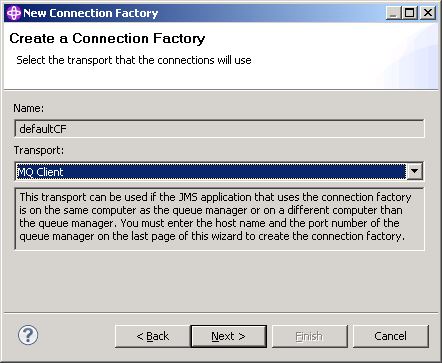Cancel the connection factory wizard
The width and height of the screenshot is (442, 363).
pyautogui.click(x=390, y=336)
